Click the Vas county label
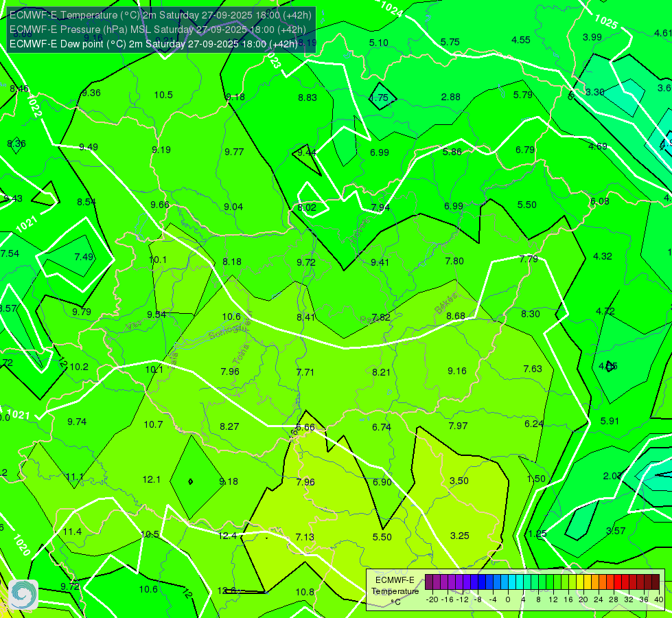The image size is (672, 618). coord(134,326)
